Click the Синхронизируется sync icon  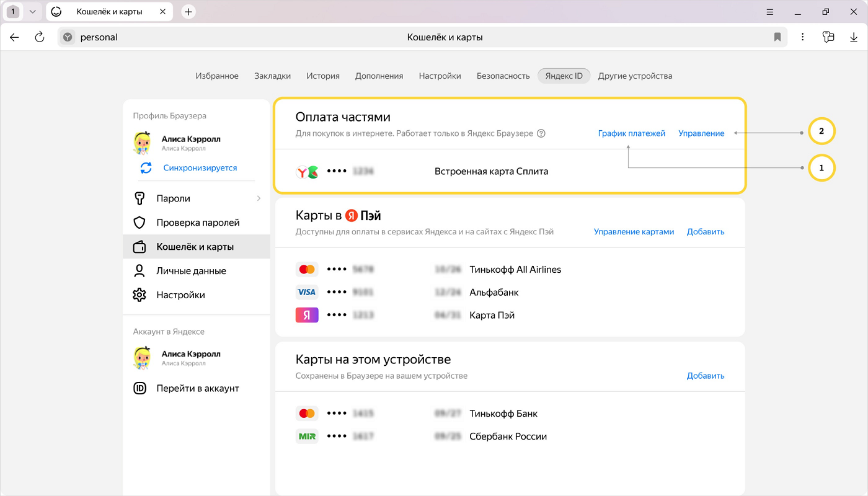(146, 168)
